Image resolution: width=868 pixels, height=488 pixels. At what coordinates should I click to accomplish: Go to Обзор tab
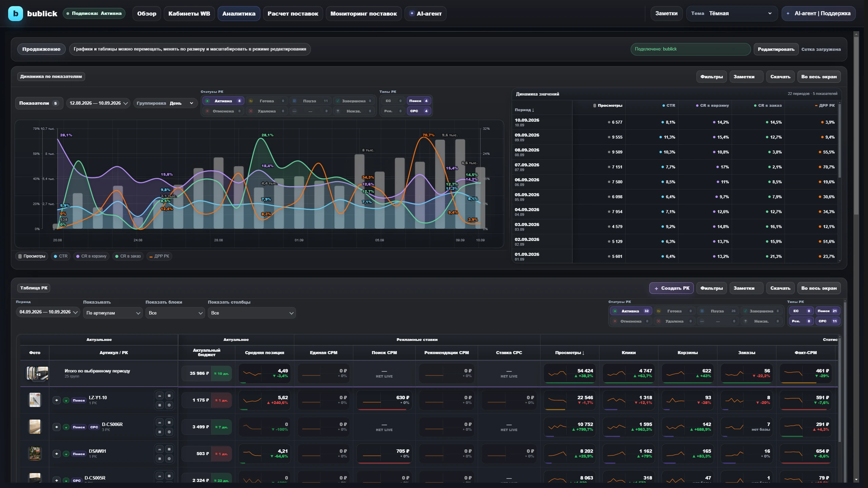click(x=146, y=14)
